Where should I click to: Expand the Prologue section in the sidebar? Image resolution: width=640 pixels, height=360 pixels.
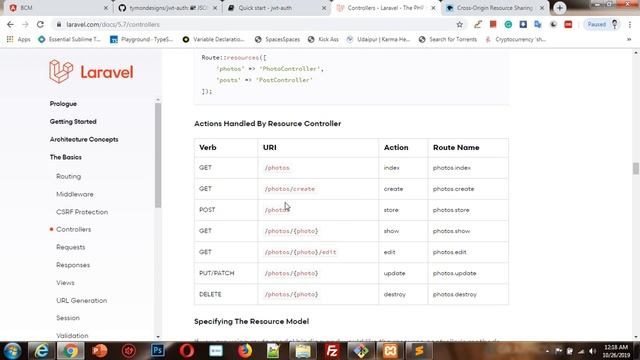pyautogui.click(x=63, y=104)
